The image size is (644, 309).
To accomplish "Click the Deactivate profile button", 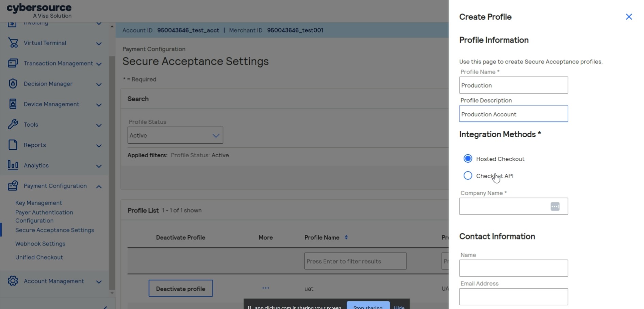I will point(181,289).
